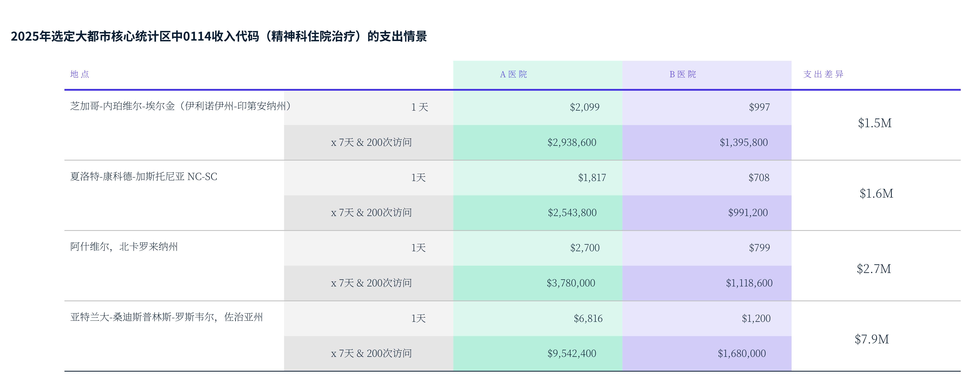
Task: Click the 1天 label in the Asheville row
Action: pos(418,248)
